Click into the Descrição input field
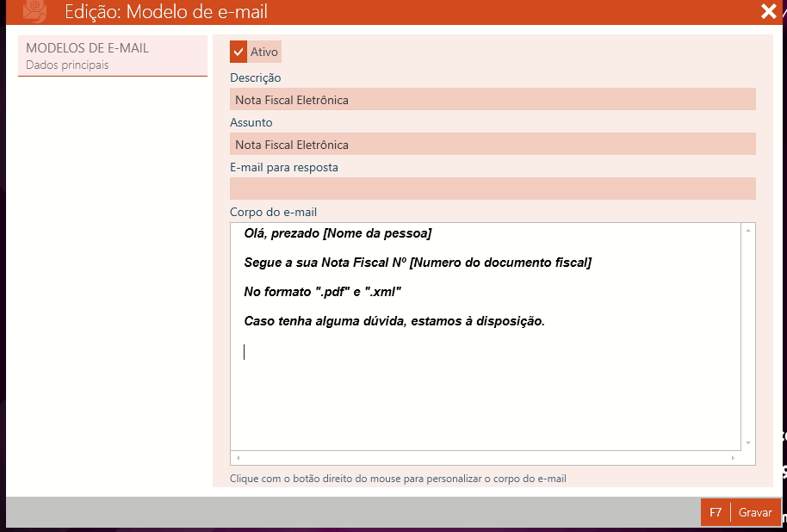 (493, 100)
